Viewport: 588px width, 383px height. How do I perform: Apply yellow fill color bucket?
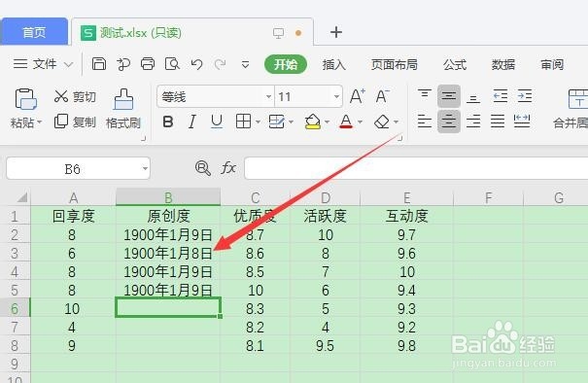point(313,122)
